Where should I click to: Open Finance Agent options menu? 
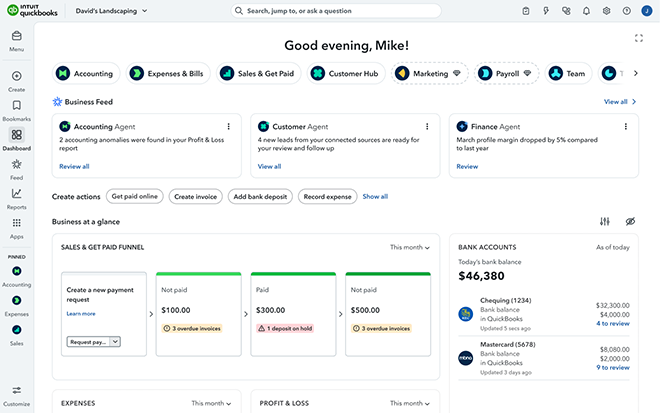(626, 126)
